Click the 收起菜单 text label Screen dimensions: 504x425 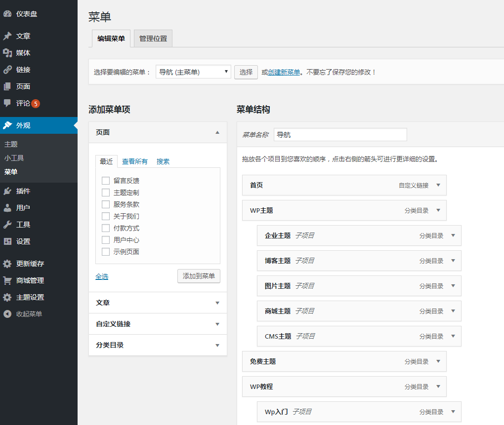pos(29,314)
